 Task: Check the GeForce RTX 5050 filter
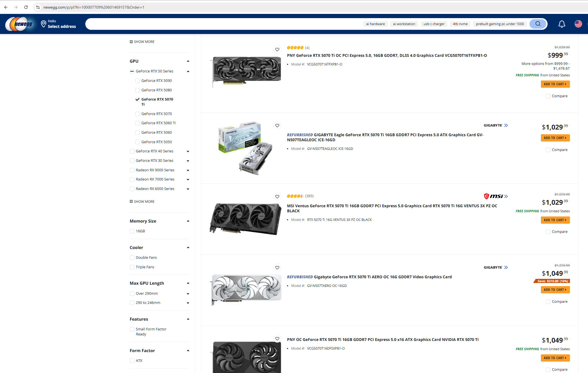point(138,142)
